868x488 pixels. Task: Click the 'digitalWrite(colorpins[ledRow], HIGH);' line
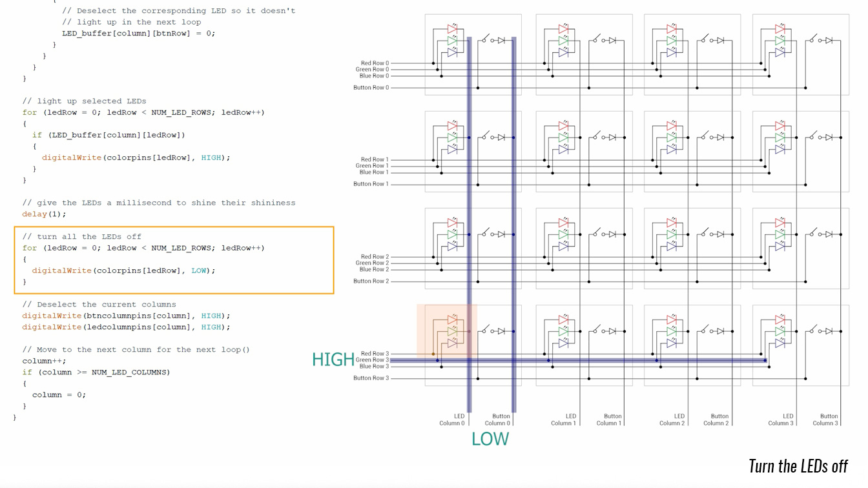click(136, 158)
